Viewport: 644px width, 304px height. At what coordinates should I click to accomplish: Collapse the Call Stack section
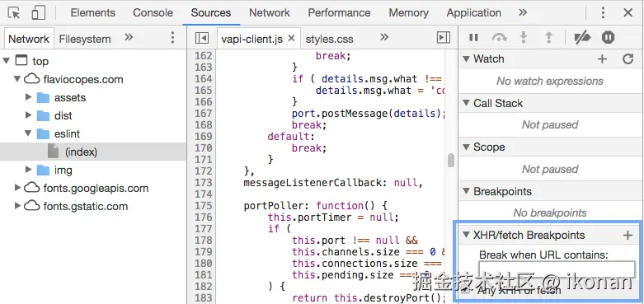click(466, 103)
